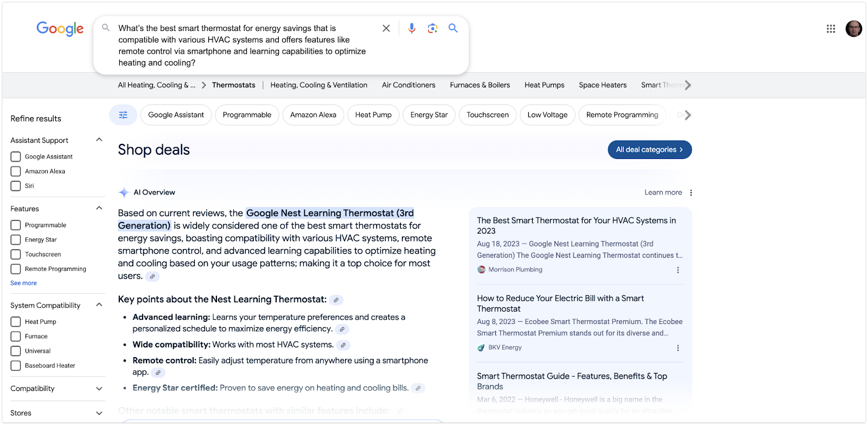Screen dimensions: 868x425
Task: Click the BKV Energy favicon
Action: (481, 348)
